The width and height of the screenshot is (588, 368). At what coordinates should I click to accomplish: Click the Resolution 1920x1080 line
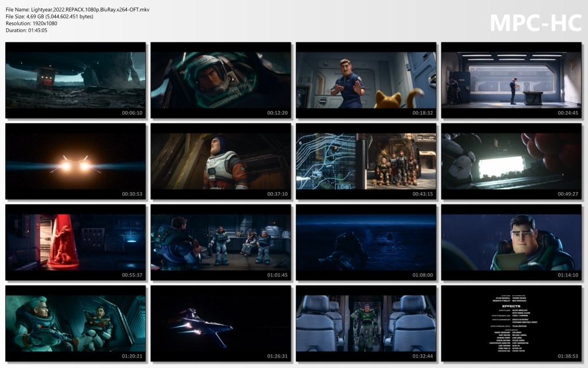[32, 24]
